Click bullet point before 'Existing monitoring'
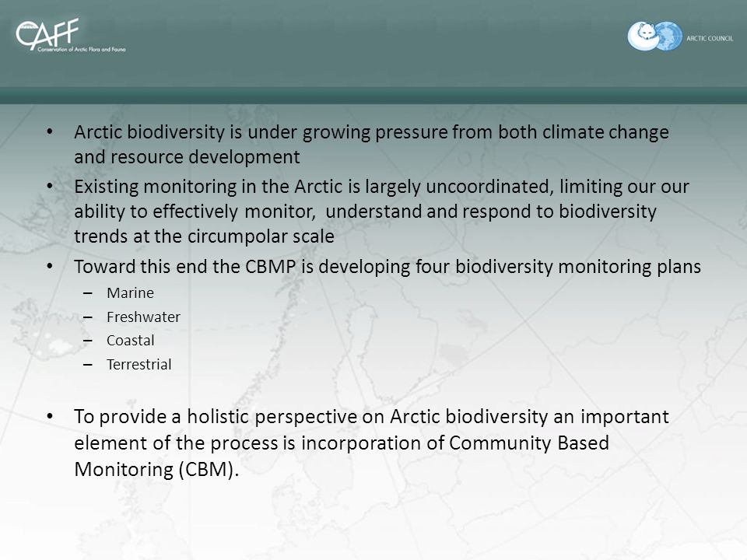 click(x=50, y=186)
